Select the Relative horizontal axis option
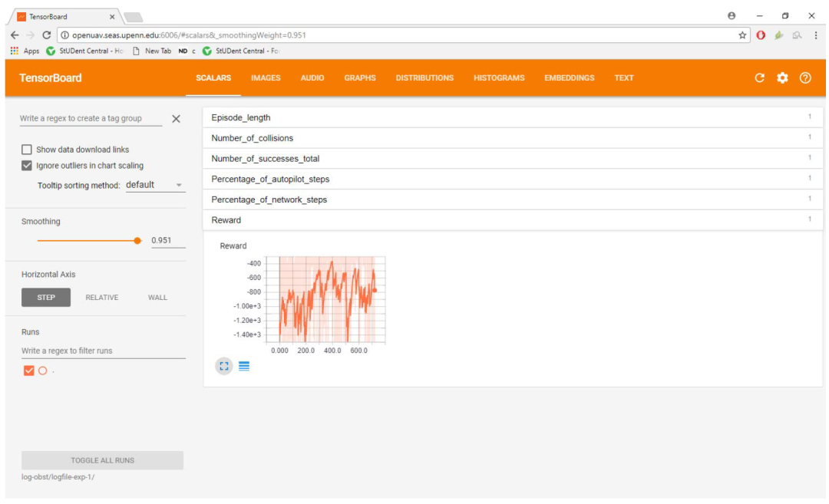 [101, 298]
